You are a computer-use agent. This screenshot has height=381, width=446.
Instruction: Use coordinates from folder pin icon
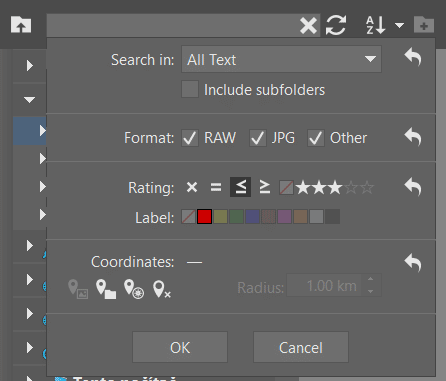(x=106, y=289)
